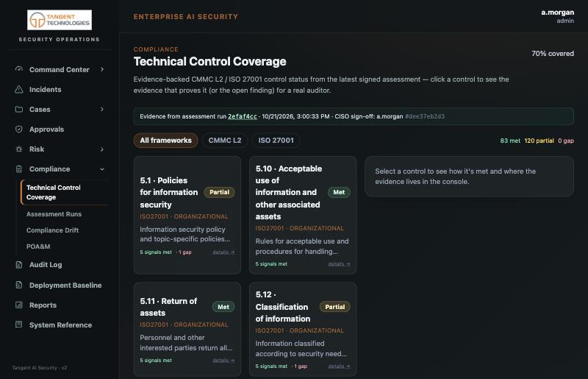Open Compliance Drift page
Image resolution: width=588 pixels, height=379 pixels.
[52, 230]
